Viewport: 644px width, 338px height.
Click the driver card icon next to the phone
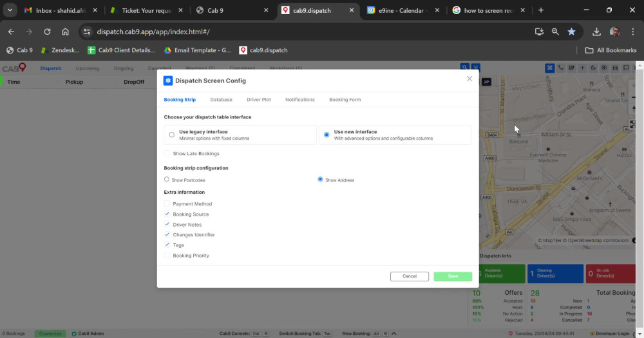571,68
